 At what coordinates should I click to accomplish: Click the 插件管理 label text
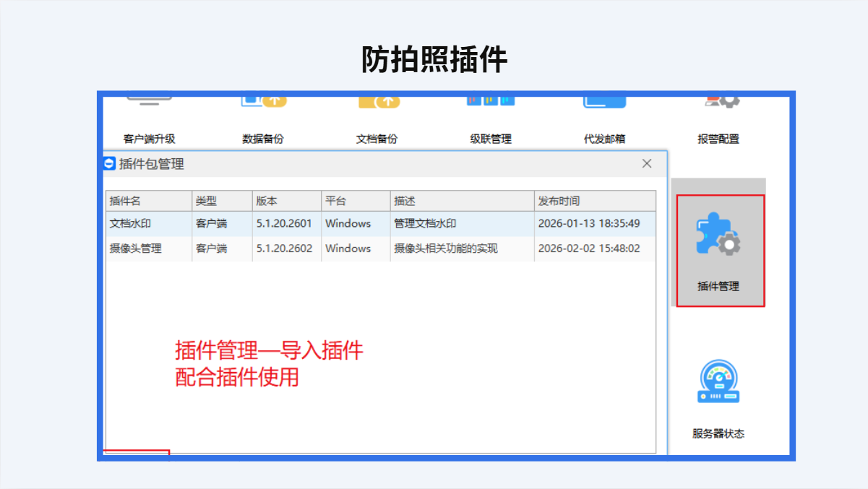coord(718,286)
